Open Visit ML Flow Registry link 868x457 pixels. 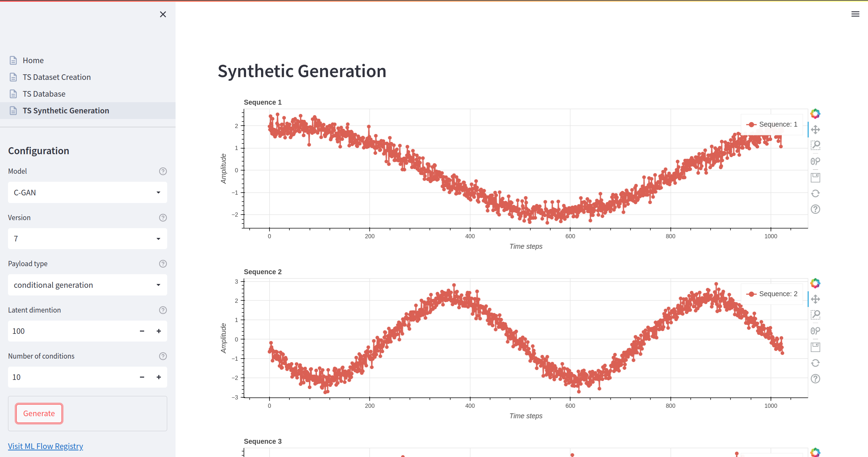pyautogui.click(x=45, y=446)
